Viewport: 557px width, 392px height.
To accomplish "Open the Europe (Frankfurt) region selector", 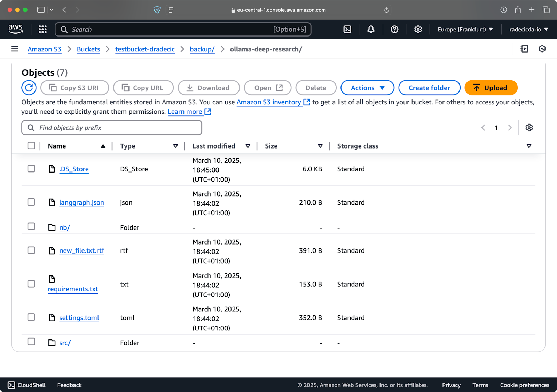I will [x=465, y=30].
